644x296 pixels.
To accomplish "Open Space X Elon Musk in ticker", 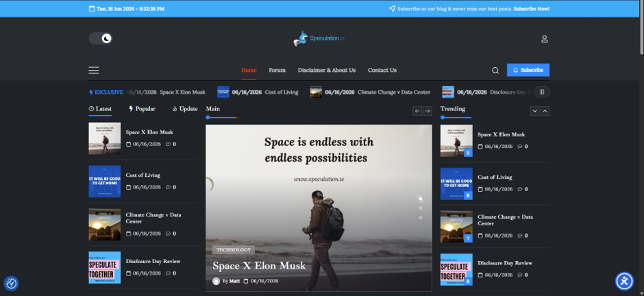I will coord(182,92).
